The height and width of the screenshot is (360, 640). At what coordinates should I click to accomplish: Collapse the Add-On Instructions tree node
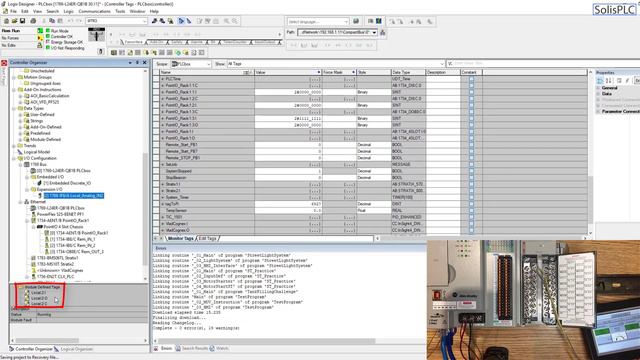pos(14,90)
